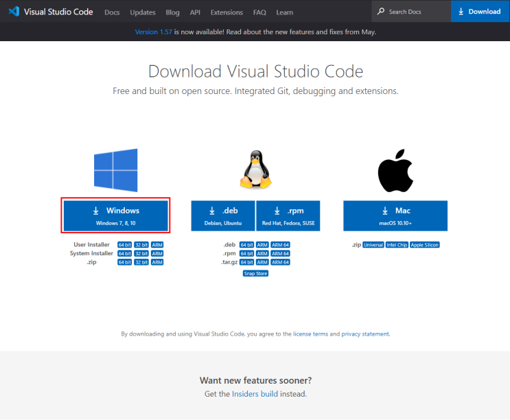Select .tar.gz ARM badge
The image size is (510, 420).
(262, 262)
